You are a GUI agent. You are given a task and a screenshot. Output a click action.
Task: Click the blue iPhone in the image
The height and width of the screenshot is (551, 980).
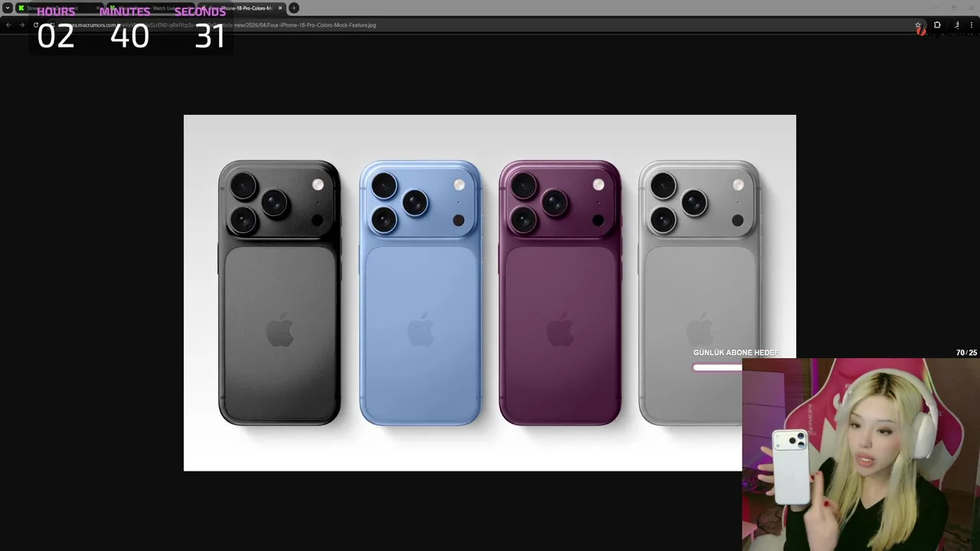click(x=420, y=292)
